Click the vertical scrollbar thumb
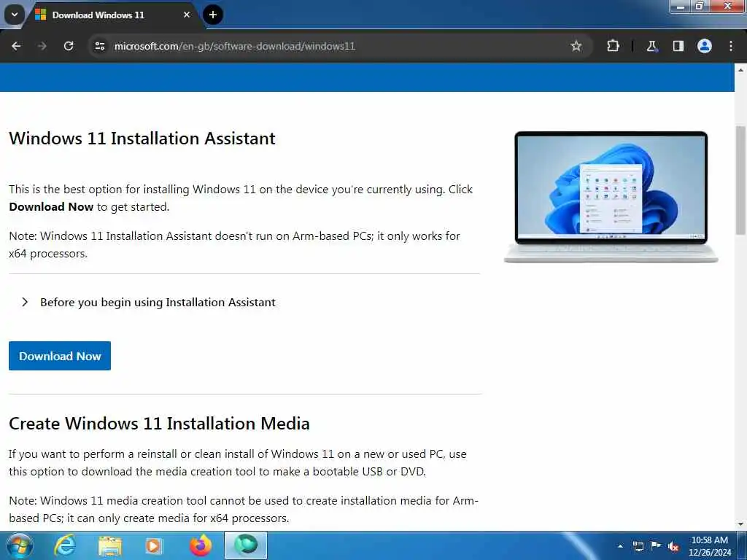Viewport: 747px width, 560px height. [x=740, y=180]
